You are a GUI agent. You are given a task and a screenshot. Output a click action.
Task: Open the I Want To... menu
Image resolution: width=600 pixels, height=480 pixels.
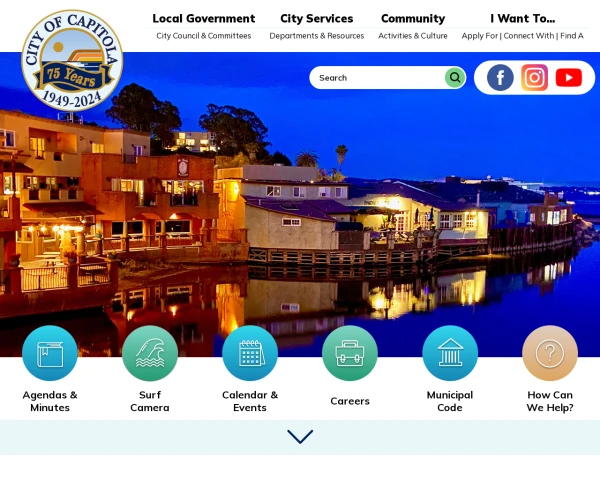coord(522,19)
